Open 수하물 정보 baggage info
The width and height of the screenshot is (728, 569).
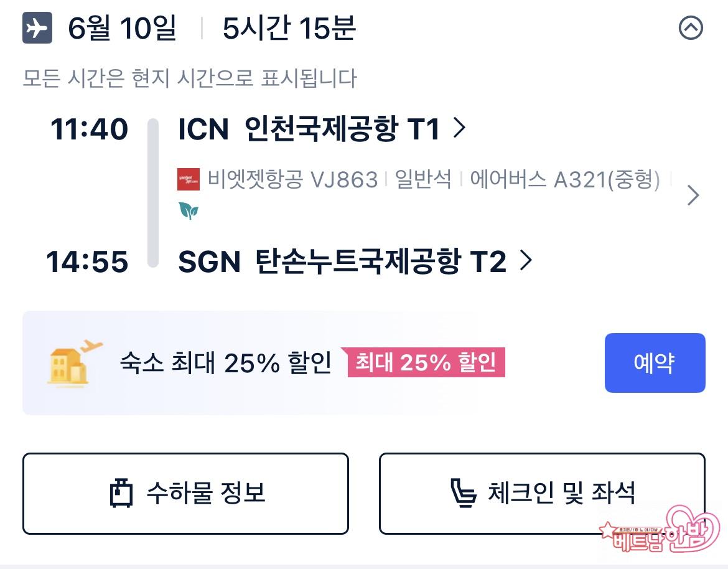pos(185,493)
